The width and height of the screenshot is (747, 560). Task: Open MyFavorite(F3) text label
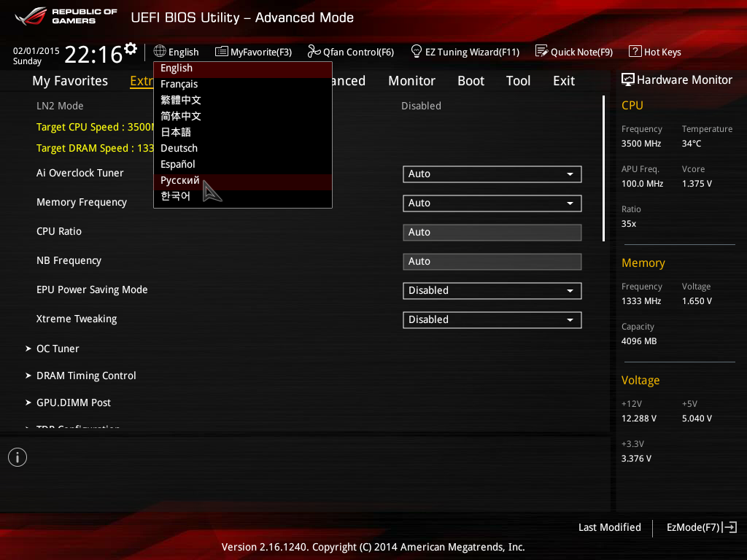pos(261,52)
